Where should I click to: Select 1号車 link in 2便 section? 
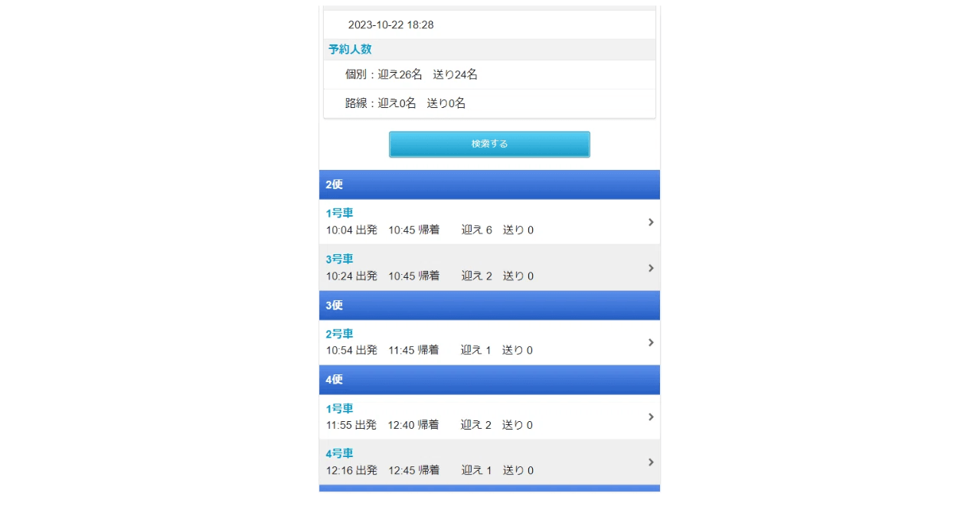point(339,214)
